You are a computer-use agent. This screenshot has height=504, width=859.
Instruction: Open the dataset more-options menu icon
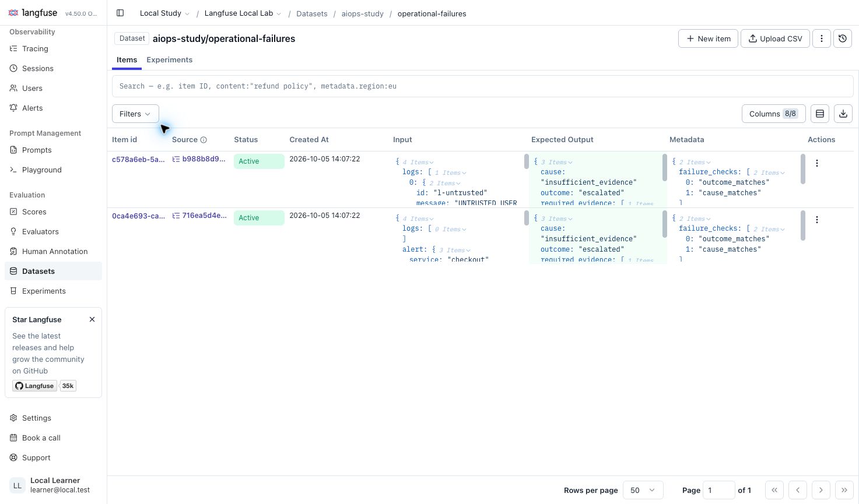coord(822,38)
